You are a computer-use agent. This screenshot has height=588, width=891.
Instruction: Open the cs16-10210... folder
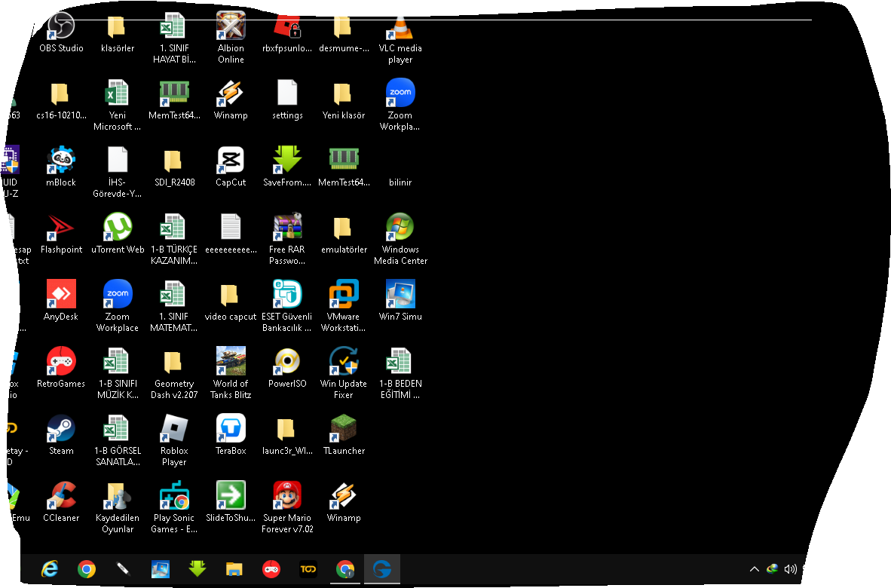[61, 100]
